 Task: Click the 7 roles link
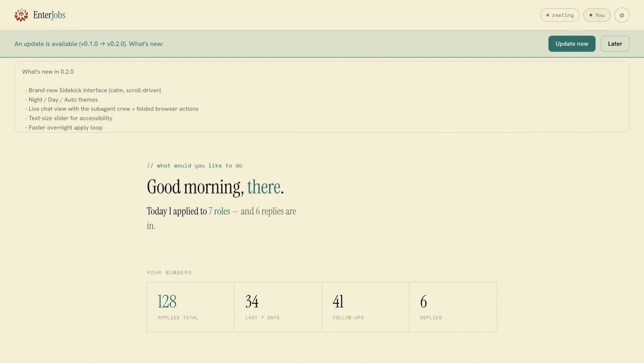pyautogui.click(x=219, y=211)
